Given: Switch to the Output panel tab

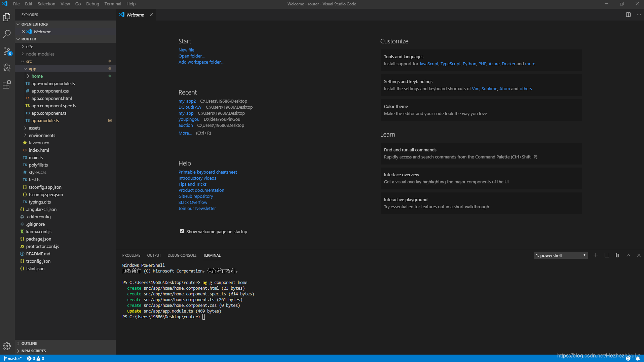Looking at the screenshot, I should 154,255.
